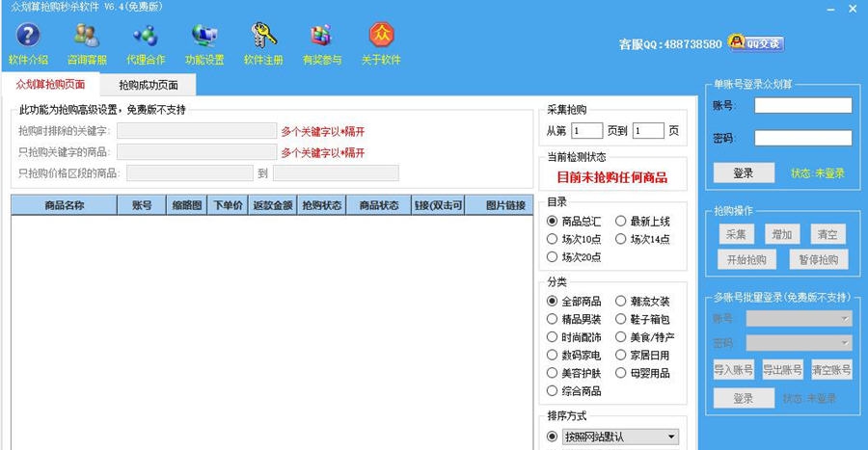The height and width of the screenshot is (450, 868).
Task: Click the 返款金额 column header
Action: click(273, 205)
